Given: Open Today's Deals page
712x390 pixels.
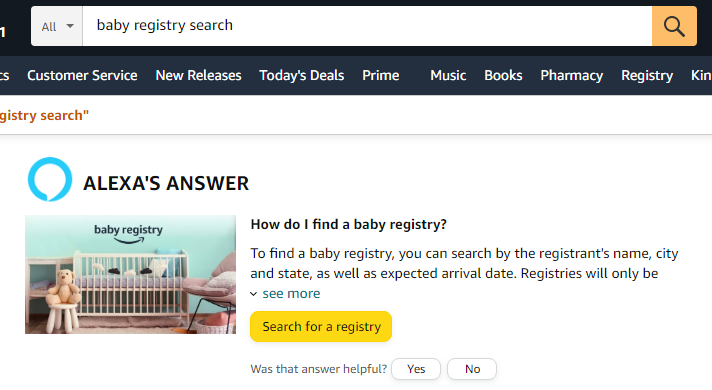Looking at the screenshot, I should point(302,75).
